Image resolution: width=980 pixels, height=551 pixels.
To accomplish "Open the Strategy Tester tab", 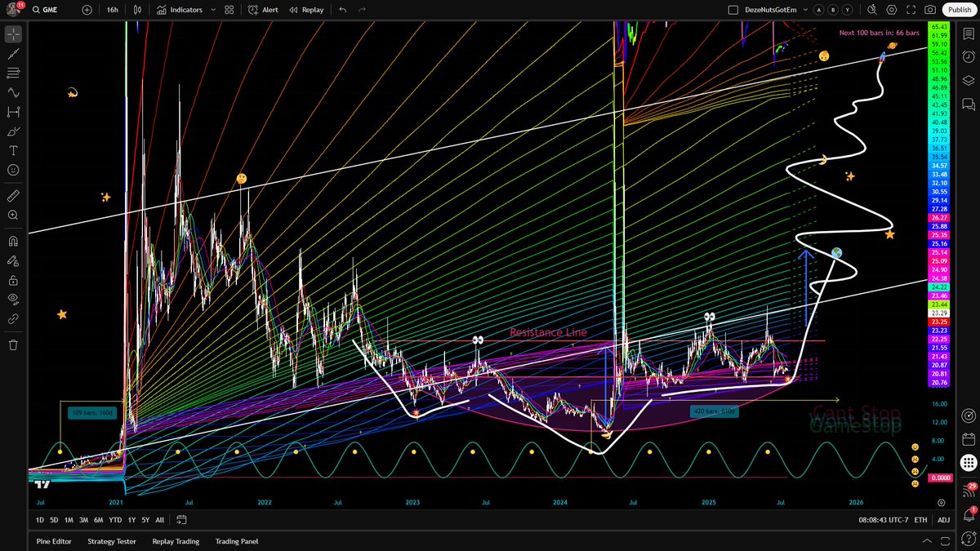I will tap(112, 541).
